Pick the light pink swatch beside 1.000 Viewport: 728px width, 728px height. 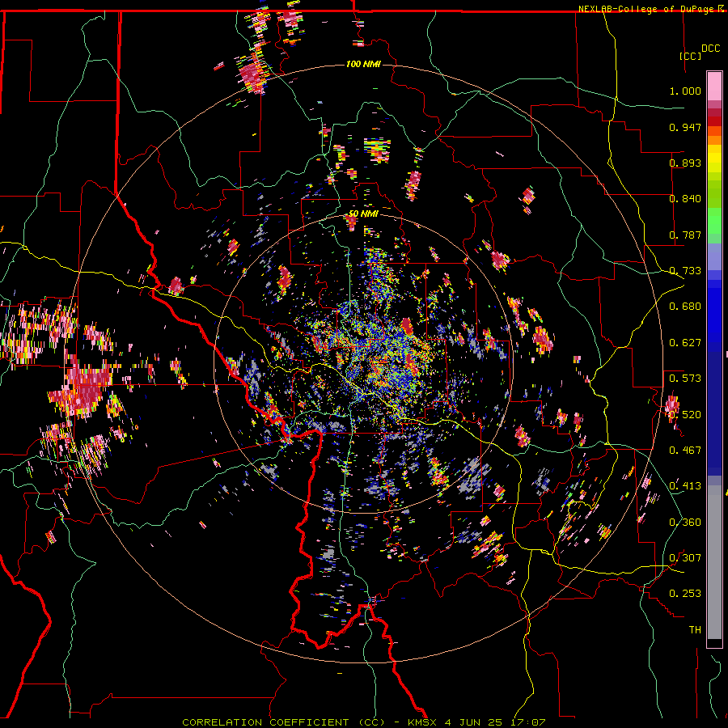tap(714, 87)
